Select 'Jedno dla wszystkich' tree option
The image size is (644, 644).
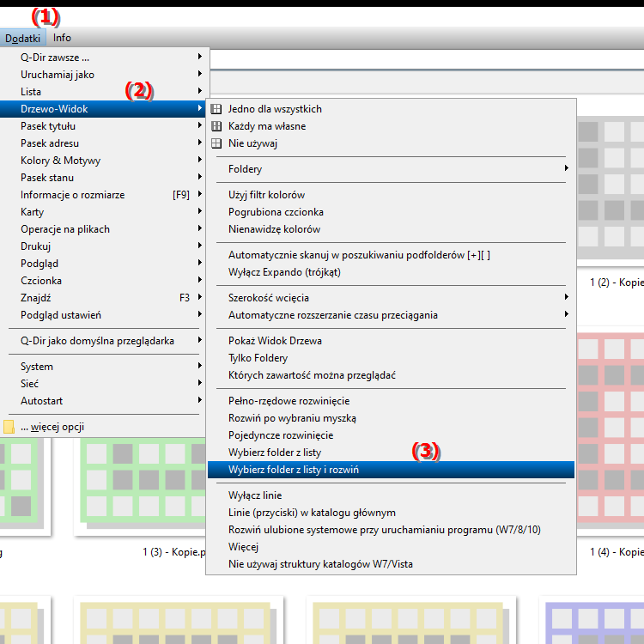point(391,109)
